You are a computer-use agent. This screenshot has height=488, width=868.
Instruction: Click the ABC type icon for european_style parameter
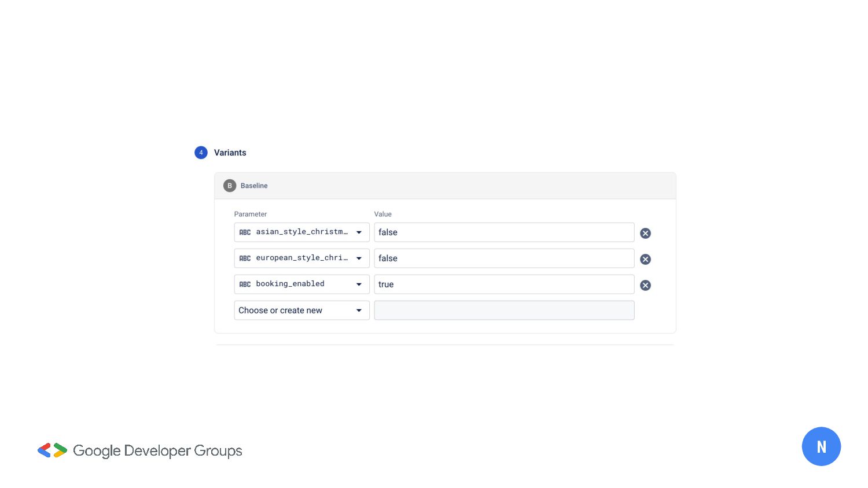pos(245,258)
